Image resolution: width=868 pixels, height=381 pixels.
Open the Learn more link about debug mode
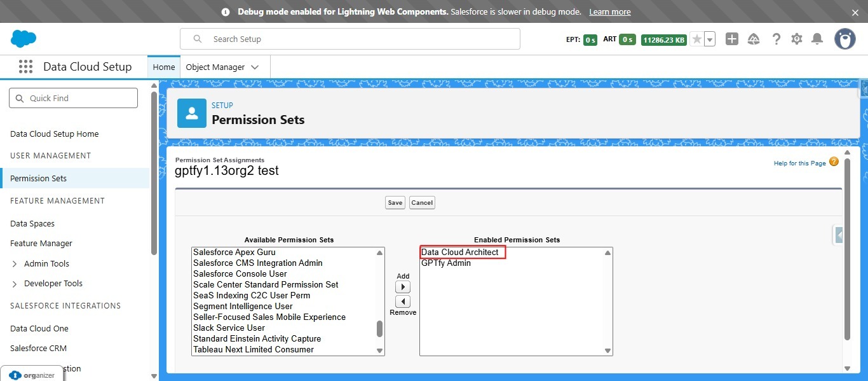pos(609,11)
